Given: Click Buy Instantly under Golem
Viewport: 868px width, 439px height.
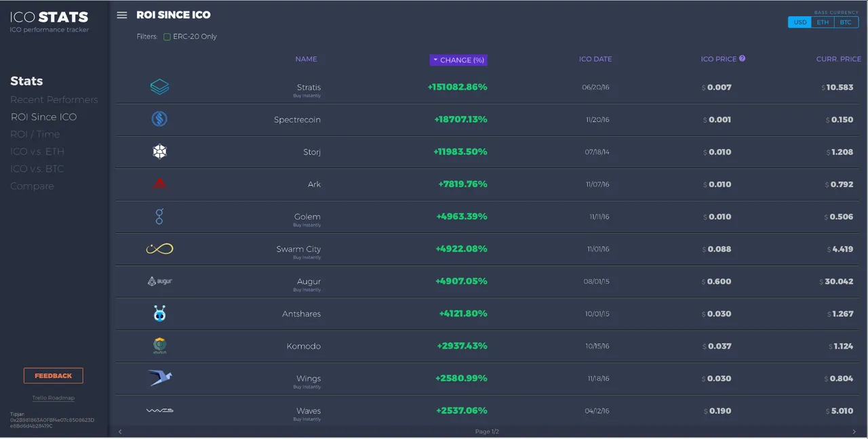Looking at the screenshot, I should point(307,225).
